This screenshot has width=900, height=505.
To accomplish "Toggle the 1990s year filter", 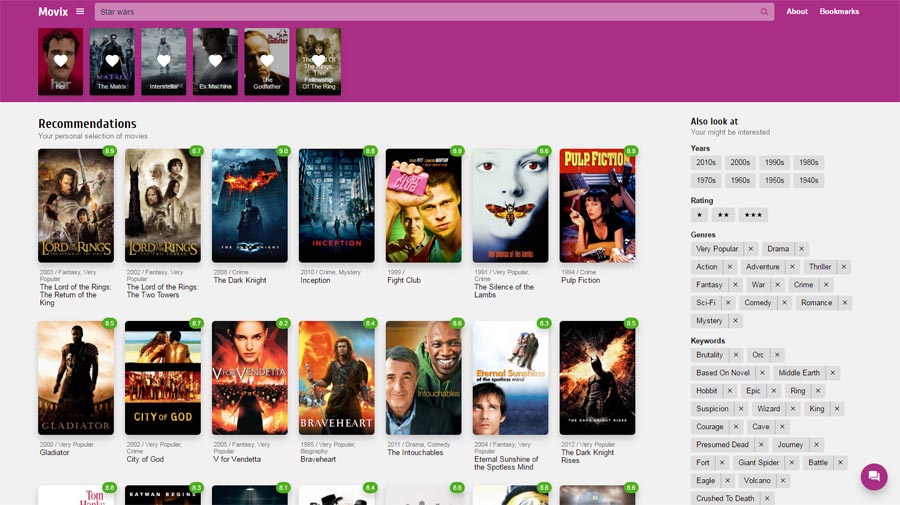I will click(x=774, y=162).
